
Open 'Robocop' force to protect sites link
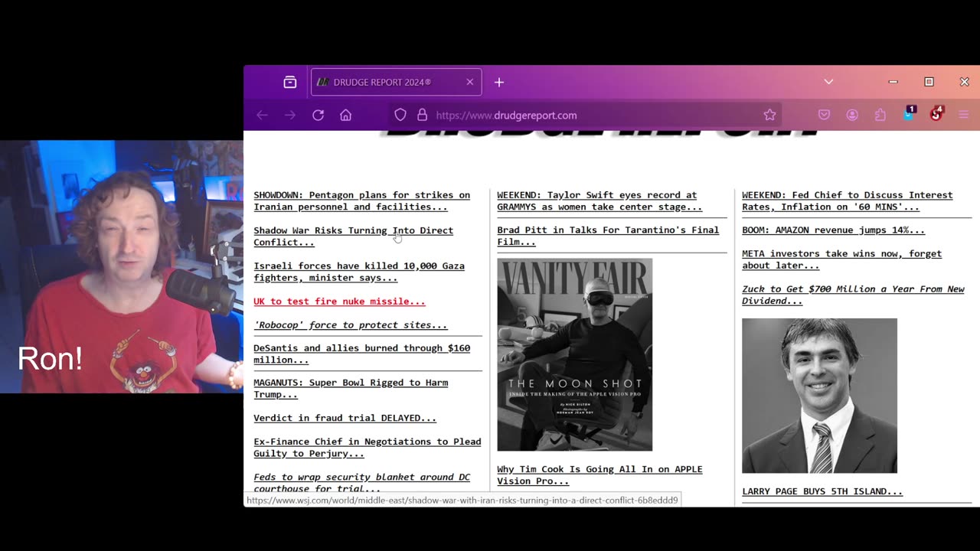click(x=351, y=325)
